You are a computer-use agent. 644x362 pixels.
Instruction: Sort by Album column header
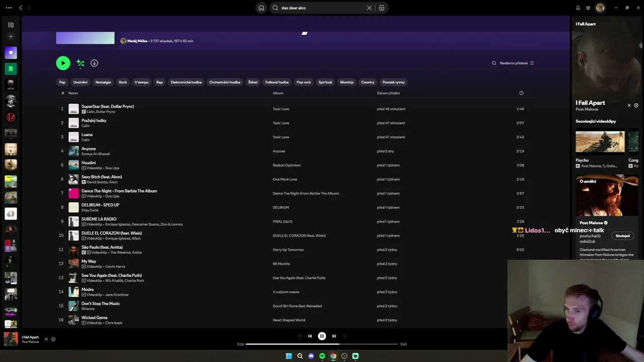pos(278,93)
